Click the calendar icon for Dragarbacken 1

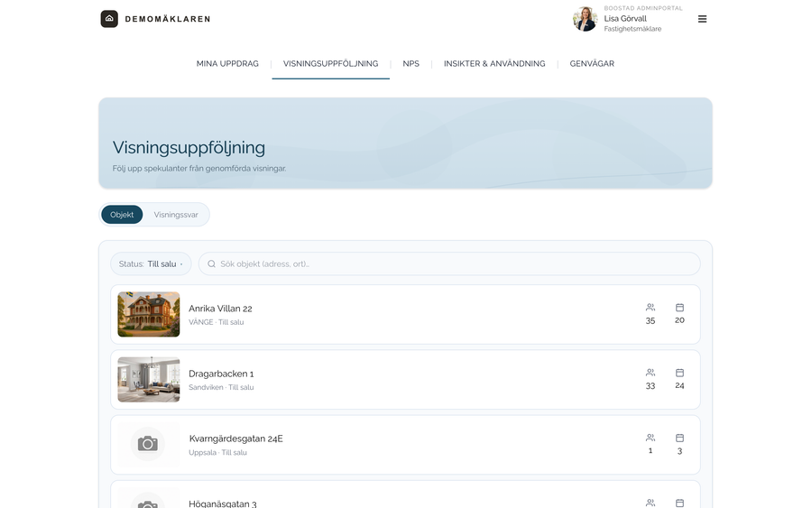(680, 373)
